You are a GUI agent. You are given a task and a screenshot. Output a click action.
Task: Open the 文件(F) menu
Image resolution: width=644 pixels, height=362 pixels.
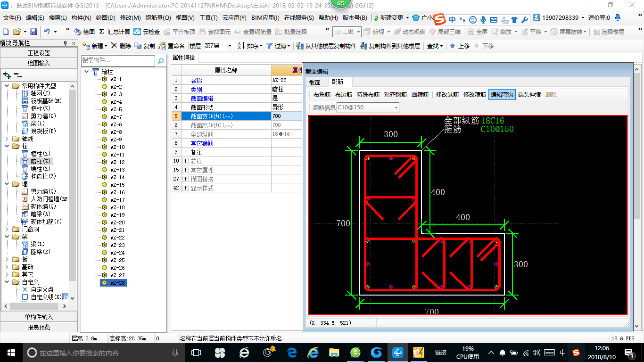tap(12, 18)
